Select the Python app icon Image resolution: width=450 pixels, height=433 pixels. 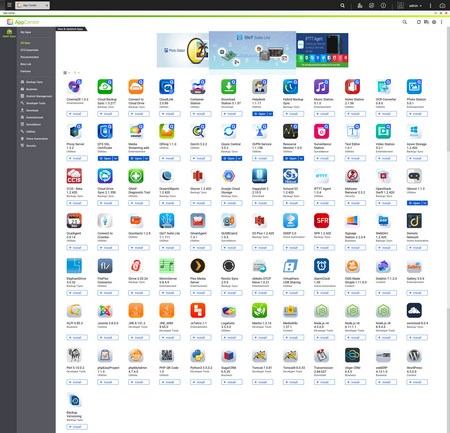[x=198, y=355]
